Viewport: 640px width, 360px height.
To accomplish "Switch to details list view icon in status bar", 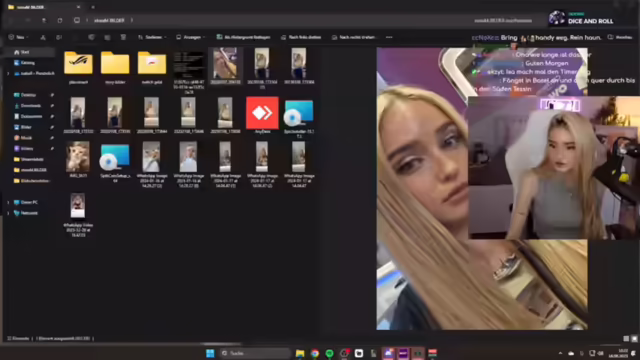I will coord(626,339).
